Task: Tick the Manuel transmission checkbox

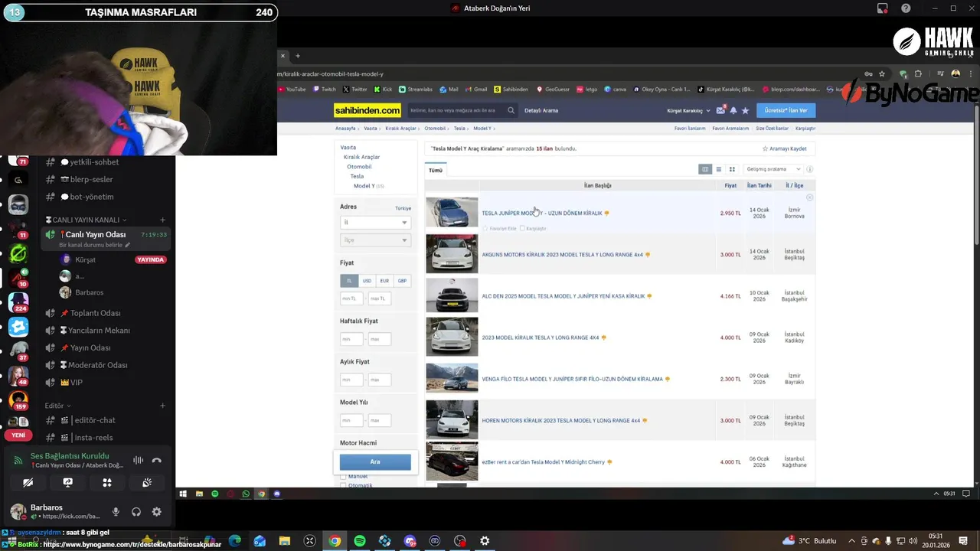Action: click(343, 476)
